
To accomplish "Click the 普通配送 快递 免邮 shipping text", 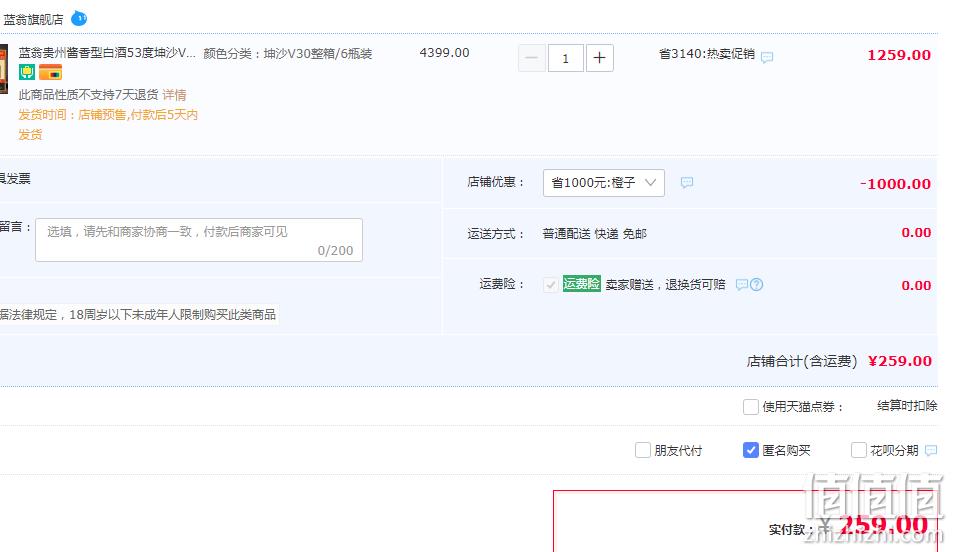I will [594, 233].
